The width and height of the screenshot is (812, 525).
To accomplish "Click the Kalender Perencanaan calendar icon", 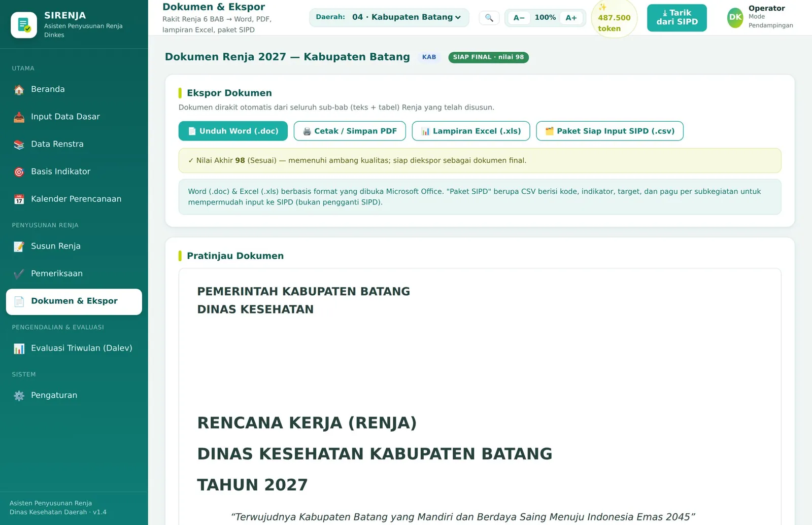I will (19, 199).
